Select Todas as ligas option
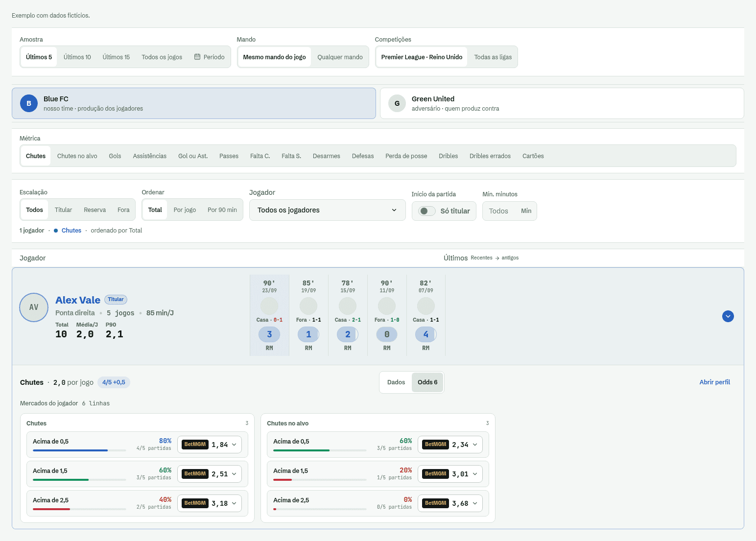The image size is (756, 541). click(493, 57)
